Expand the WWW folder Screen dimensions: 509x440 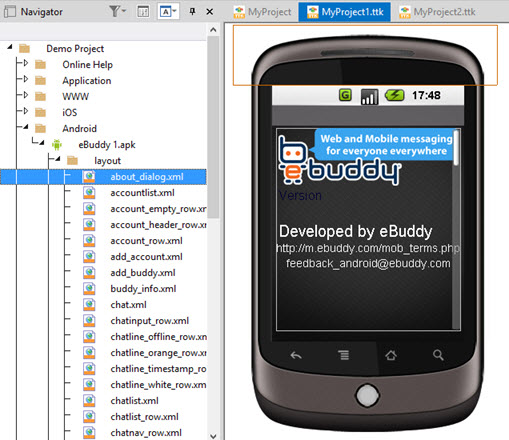tap(26, 95)
